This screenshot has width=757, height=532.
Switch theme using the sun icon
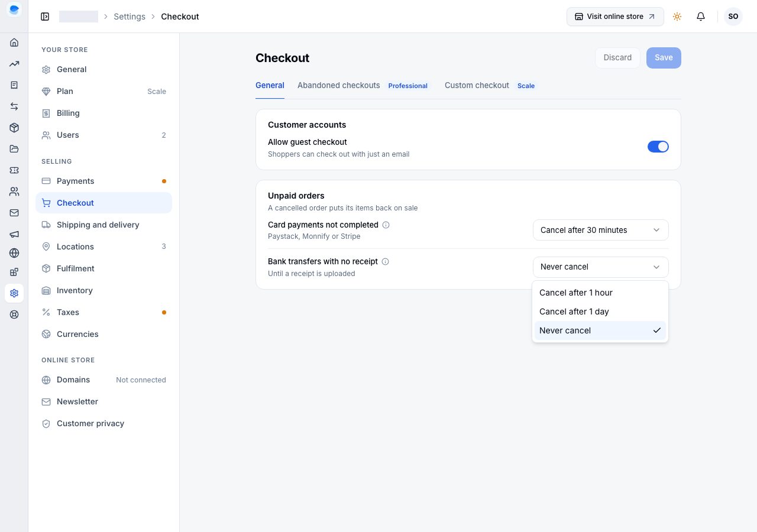(677, 17)
